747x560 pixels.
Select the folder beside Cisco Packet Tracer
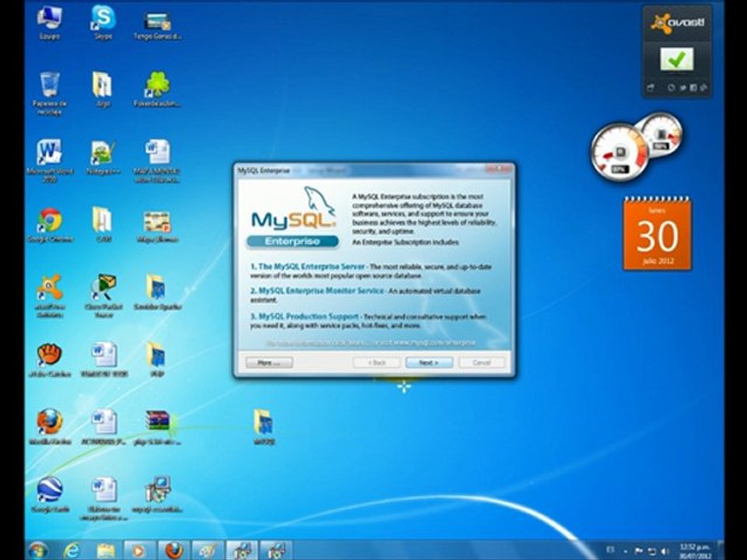point(157,292)
